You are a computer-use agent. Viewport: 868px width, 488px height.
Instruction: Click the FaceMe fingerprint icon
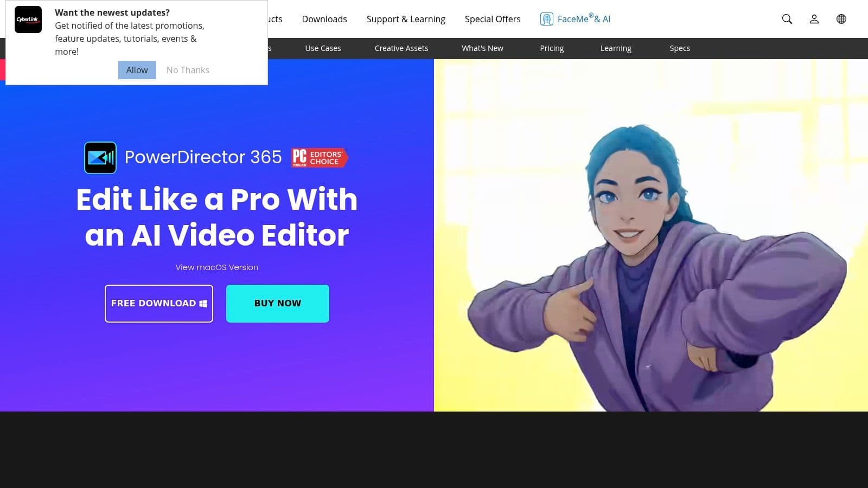coord(546,19)
